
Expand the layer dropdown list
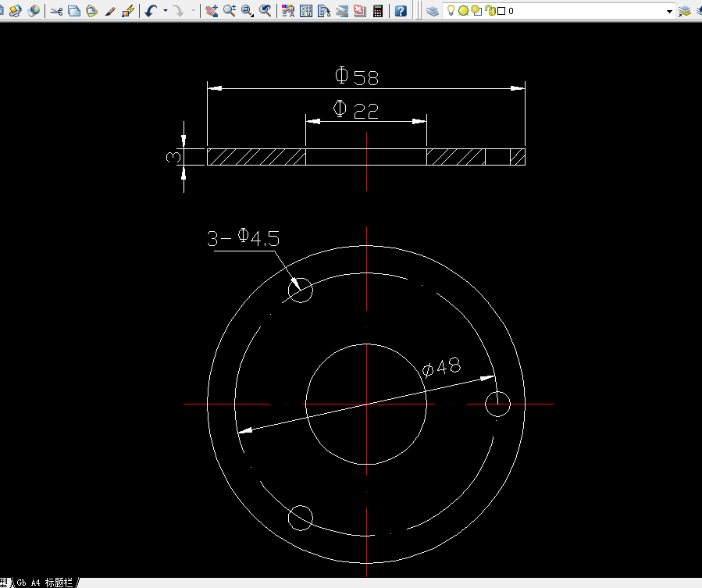(669, 11)
